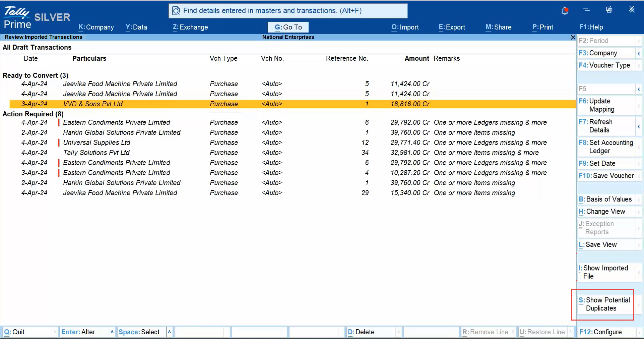644x339 pixels.
Task: Click the search icon in Find box
Action: coord(176,11)
